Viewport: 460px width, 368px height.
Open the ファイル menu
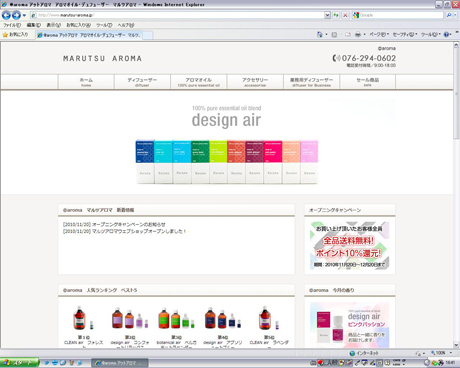coord(12,25)
